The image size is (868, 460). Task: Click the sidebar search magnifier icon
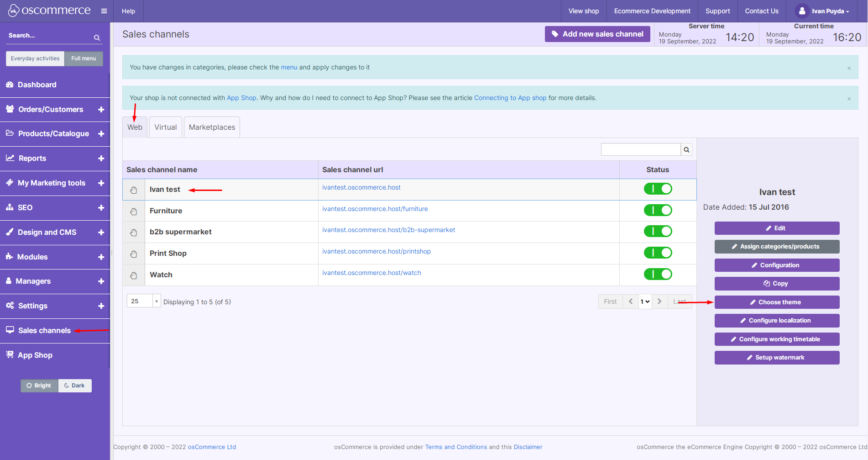click(97, 37)
